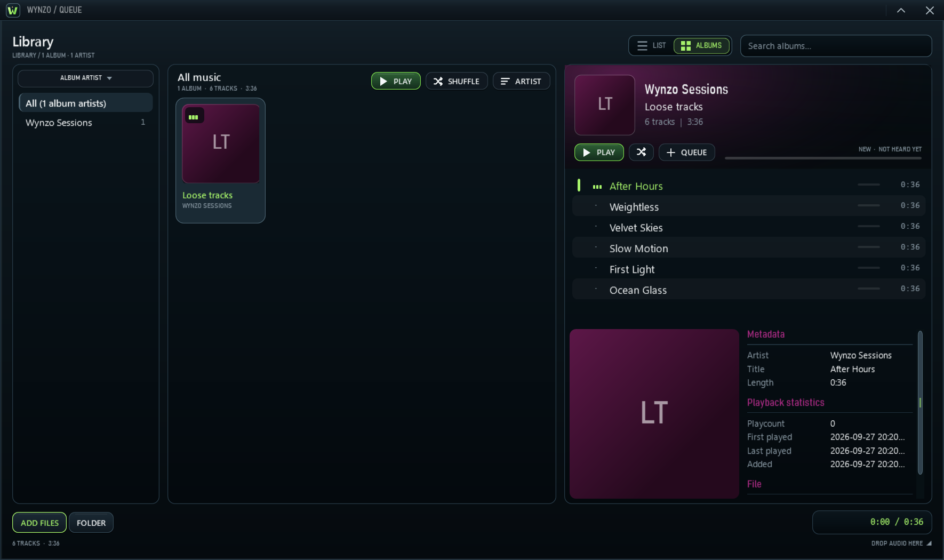Click Add Files button

coord(39,523)
